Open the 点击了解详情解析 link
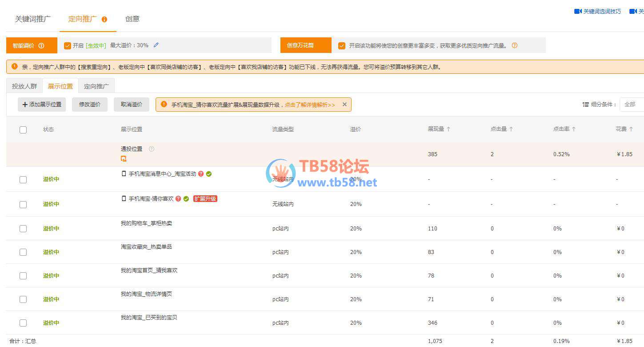 coord(310,105)
